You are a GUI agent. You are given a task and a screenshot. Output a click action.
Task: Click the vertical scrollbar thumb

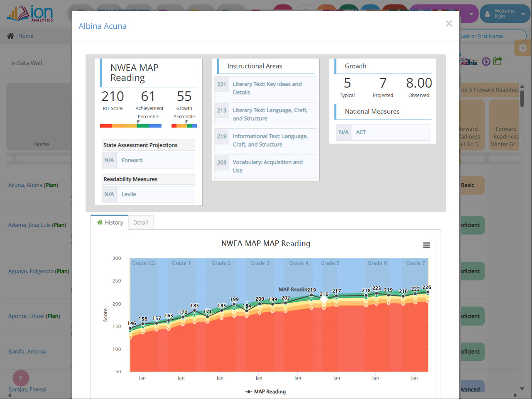point(522,98)
